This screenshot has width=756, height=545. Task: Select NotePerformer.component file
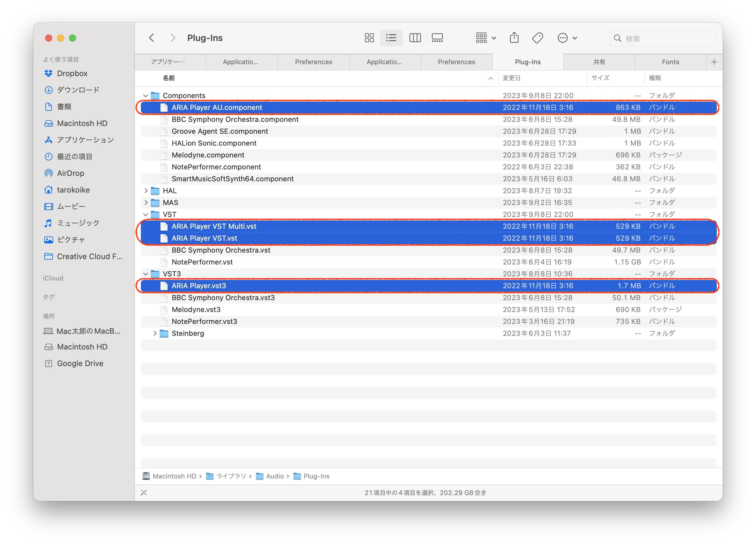pyautogui.click(x=428, y=167)
